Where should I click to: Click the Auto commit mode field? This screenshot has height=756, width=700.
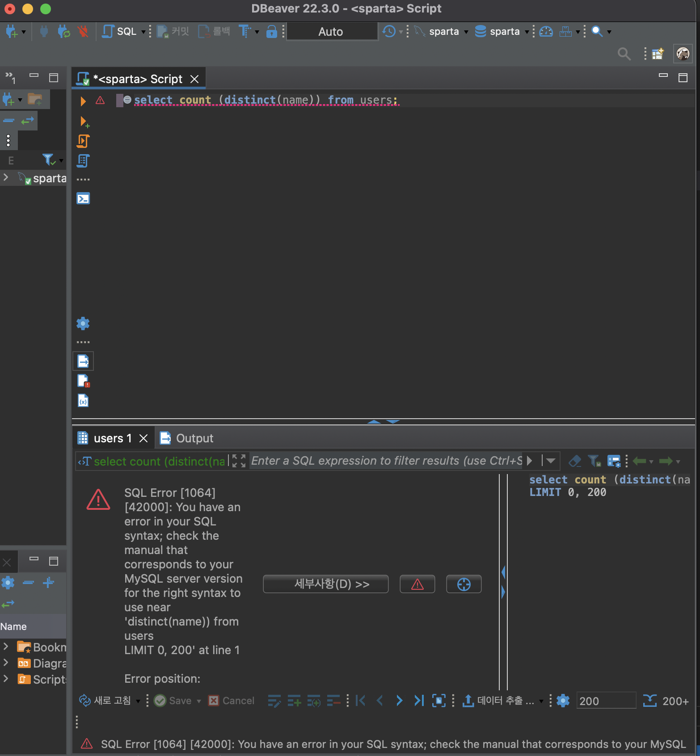click(332, 32)
